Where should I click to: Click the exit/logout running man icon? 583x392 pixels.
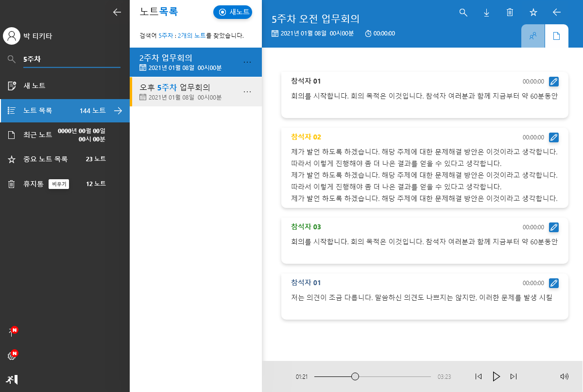[12, 379]
